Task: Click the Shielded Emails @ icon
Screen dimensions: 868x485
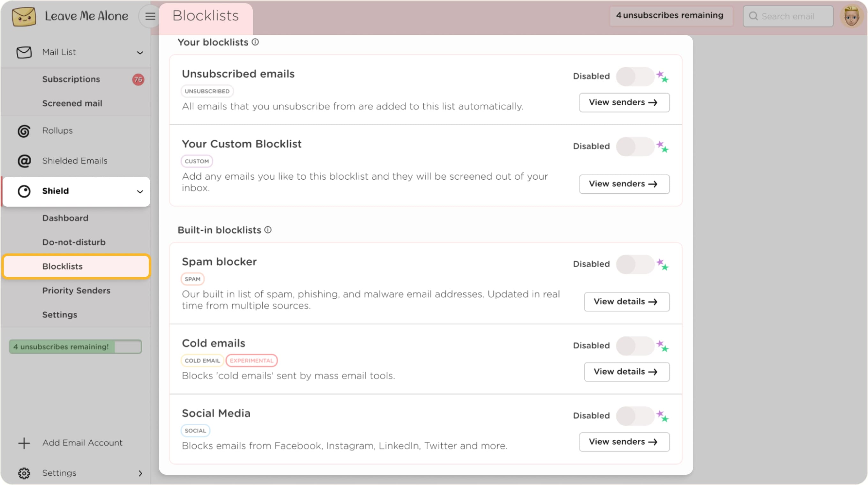Action: click(x=24, y=161)
